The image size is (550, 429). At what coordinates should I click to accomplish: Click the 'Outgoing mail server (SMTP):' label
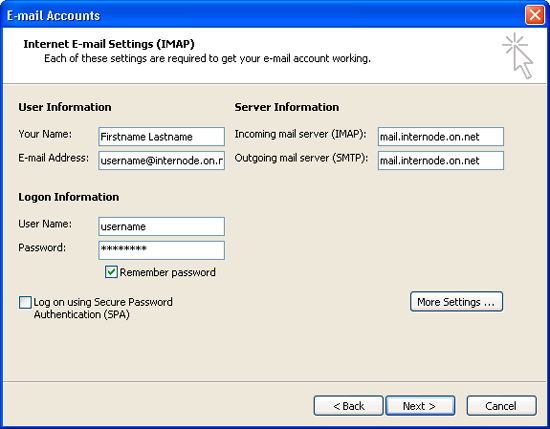pos(301,158)
